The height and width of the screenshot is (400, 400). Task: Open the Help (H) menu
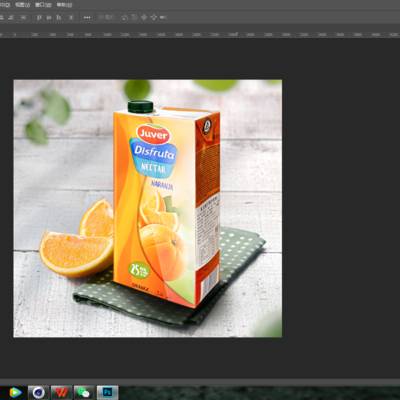pyautogui.click(x=64, y=5)
